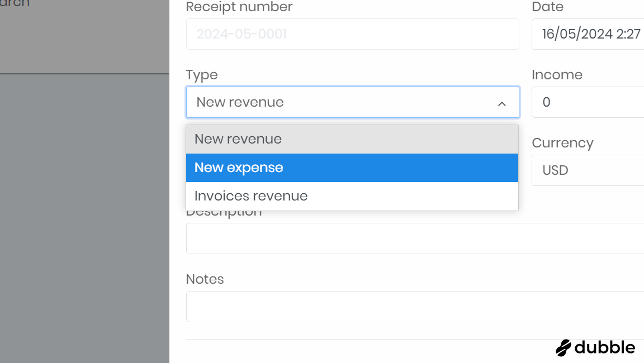This screenshot has height=363, width=644.
Task: Focus the Notes input box
Action: click(x=414, y=307)
